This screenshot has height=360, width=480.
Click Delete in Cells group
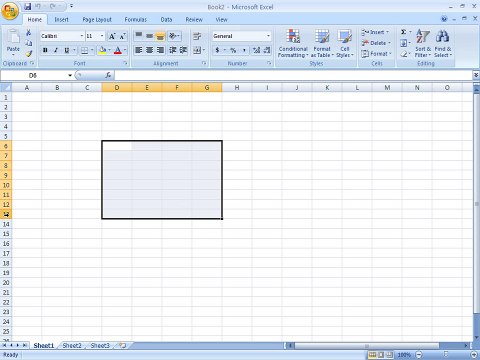(376, 43)
